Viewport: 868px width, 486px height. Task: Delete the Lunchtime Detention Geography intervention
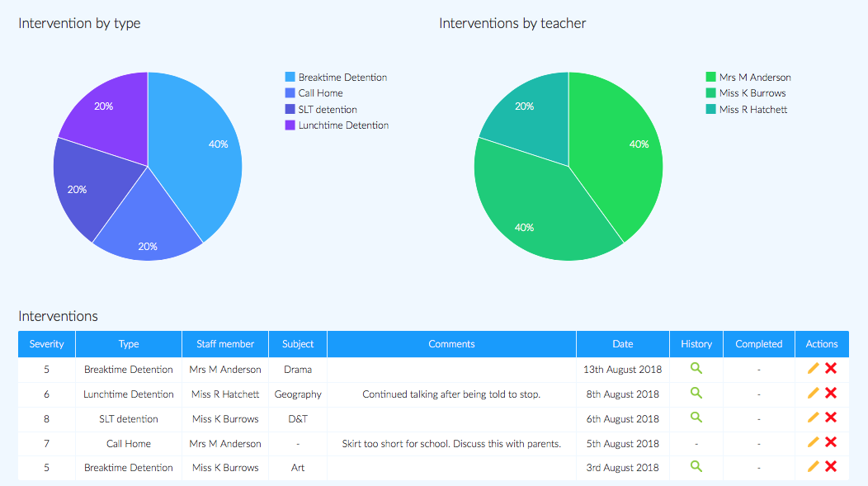(x=830, y=393)
